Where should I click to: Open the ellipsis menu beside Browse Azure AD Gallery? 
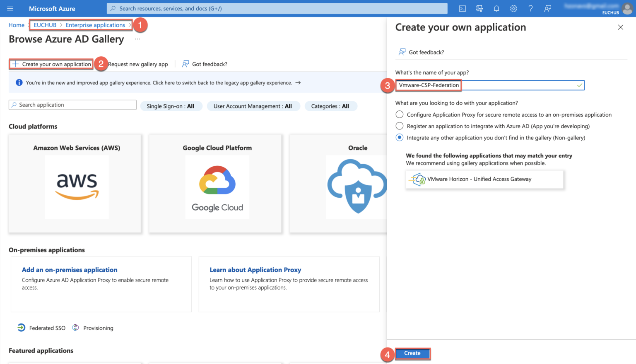click(137, 39)
